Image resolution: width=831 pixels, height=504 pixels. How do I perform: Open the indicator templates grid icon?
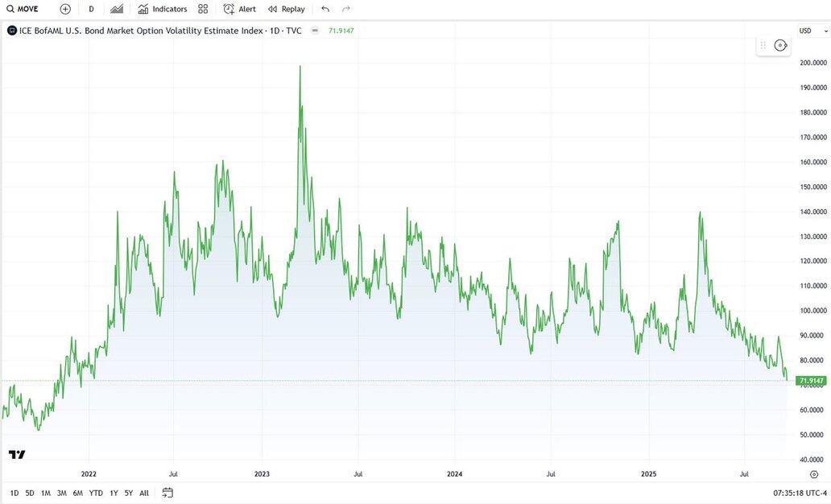[x=203, y=9]
